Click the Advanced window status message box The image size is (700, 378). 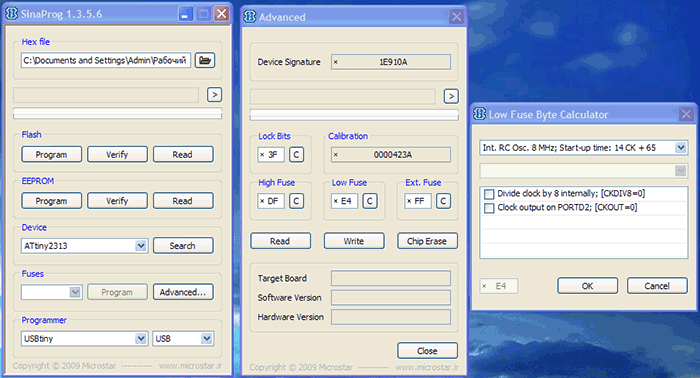pyautogui.click(x=342, y=96)
